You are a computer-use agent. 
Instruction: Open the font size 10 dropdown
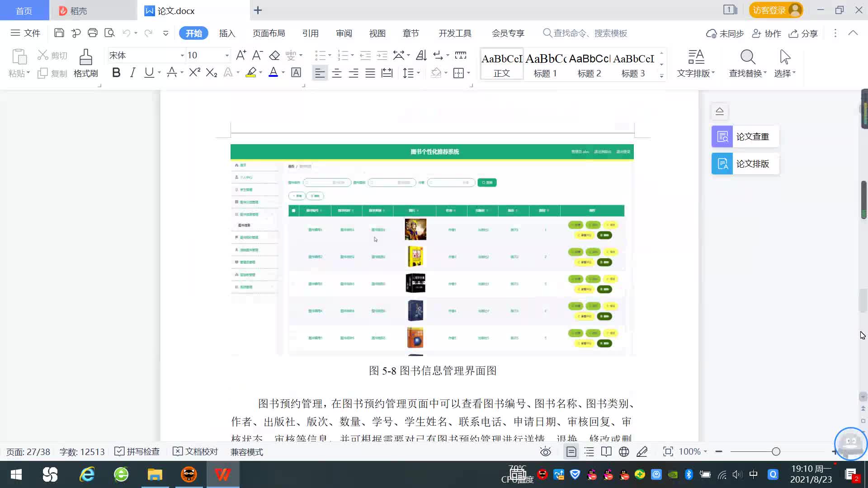click(x=227, y=56)
